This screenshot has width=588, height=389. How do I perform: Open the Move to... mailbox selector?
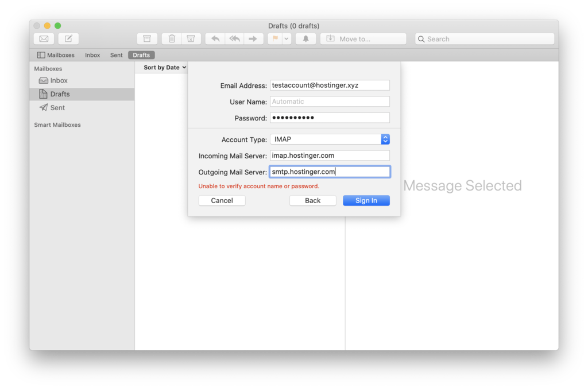tap(363, 38)
